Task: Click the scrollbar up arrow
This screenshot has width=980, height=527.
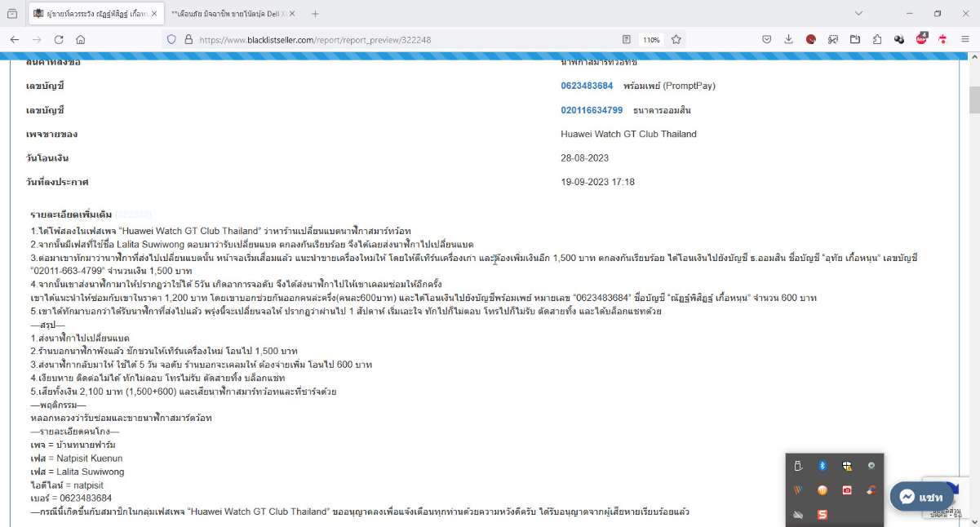Action: (973, 59)
